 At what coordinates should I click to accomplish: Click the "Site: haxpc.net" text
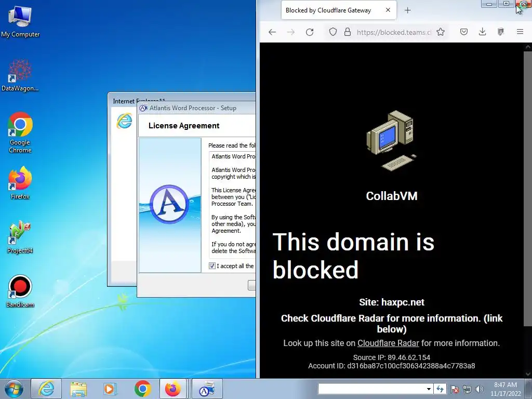(x=392, y=302)
